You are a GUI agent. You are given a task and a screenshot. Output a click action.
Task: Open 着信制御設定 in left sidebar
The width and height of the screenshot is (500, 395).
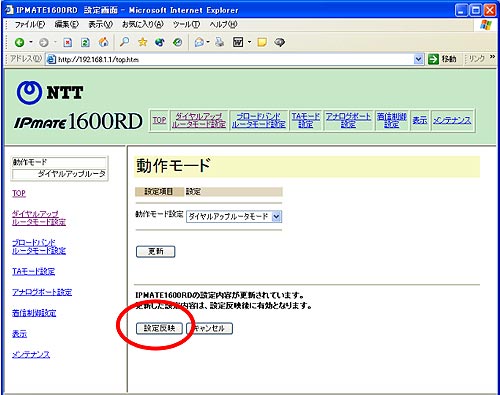point(34,313)
